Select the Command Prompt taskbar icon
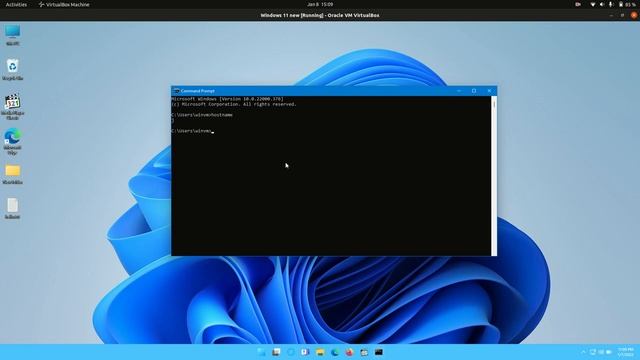This screenshot has width=640, height=360. [379, 352]
